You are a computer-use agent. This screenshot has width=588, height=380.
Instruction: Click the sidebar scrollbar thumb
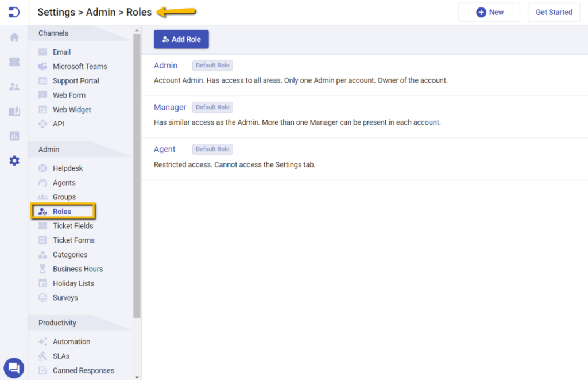pos(137,176)
